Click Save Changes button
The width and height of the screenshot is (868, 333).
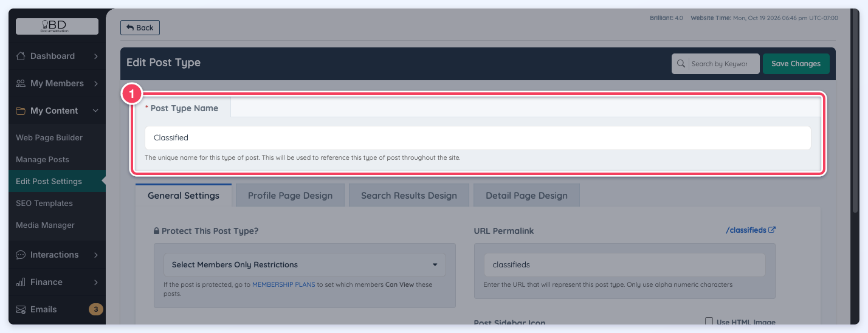796,64
